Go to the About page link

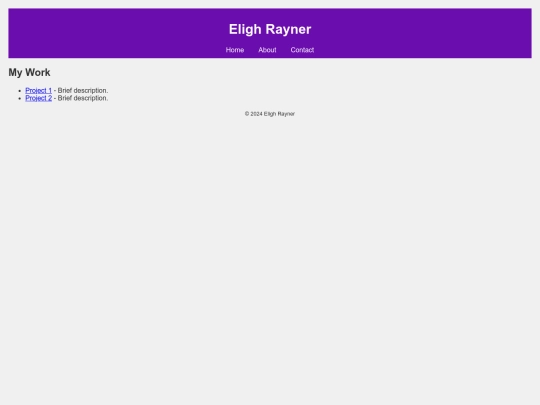(x=267, y=50)
